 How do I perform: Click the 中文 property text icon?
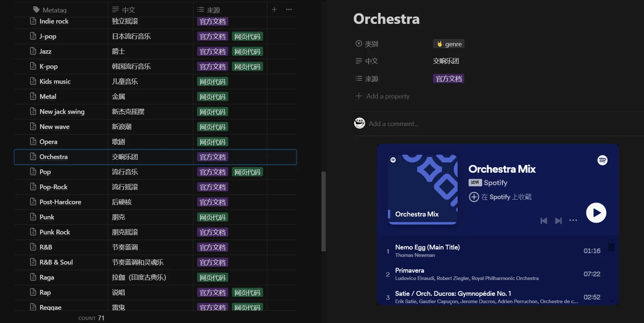coord(359,61)
